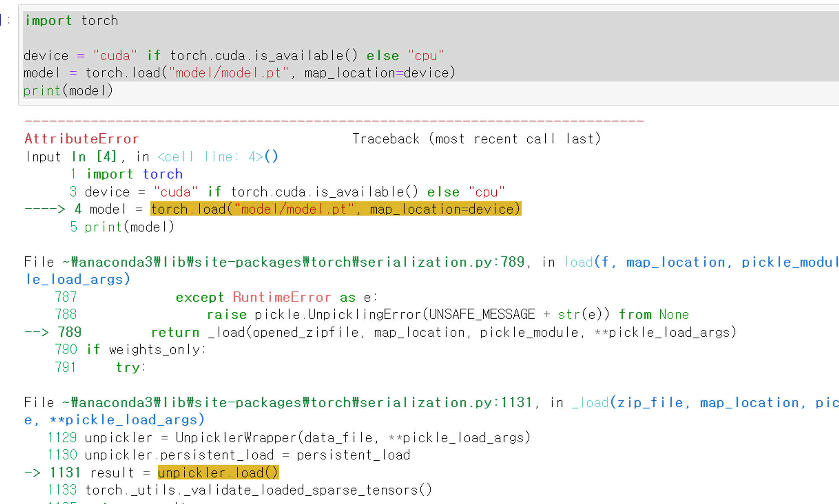
Task: Click the import torch line in code cell
Action: click(71, 21)
